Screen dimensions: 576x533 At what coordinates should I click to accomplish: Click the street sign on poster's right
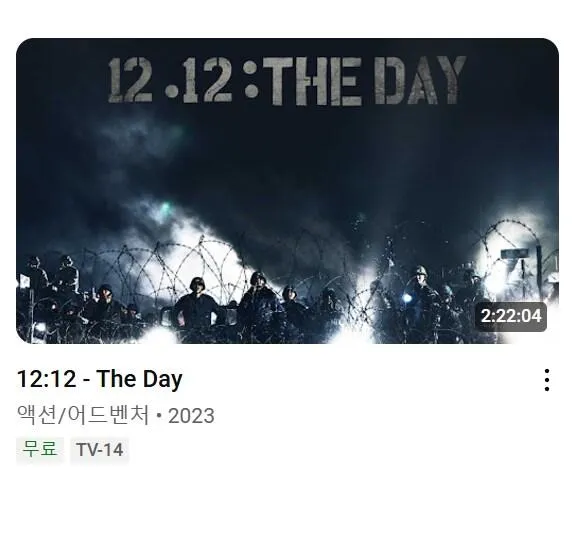coord(515,253)
